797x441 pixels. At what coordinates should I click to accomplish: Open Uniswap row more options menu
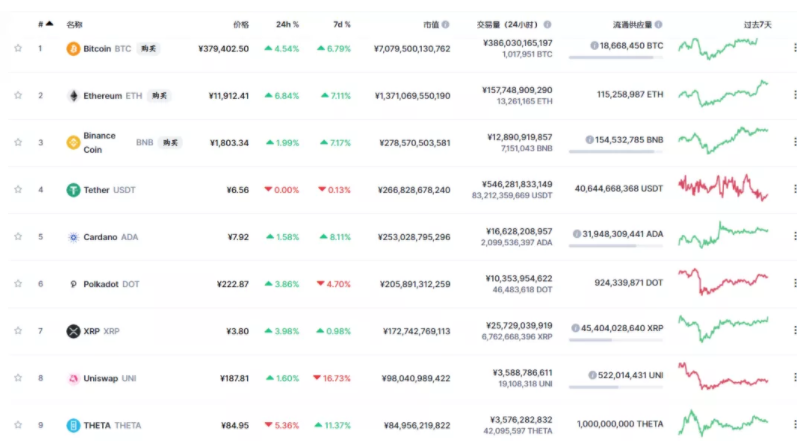[x=794, y=377]
